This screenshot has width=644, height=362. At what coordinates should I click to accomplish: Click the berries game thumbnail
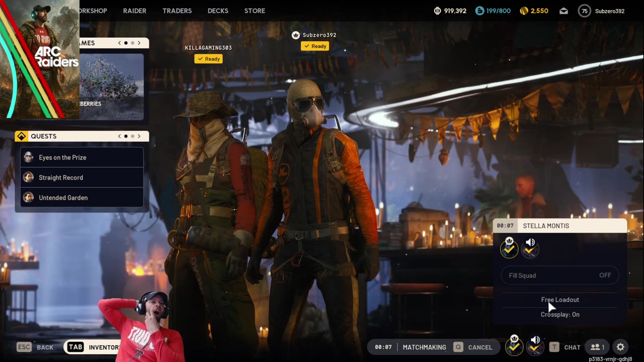[x=111, y=86]
